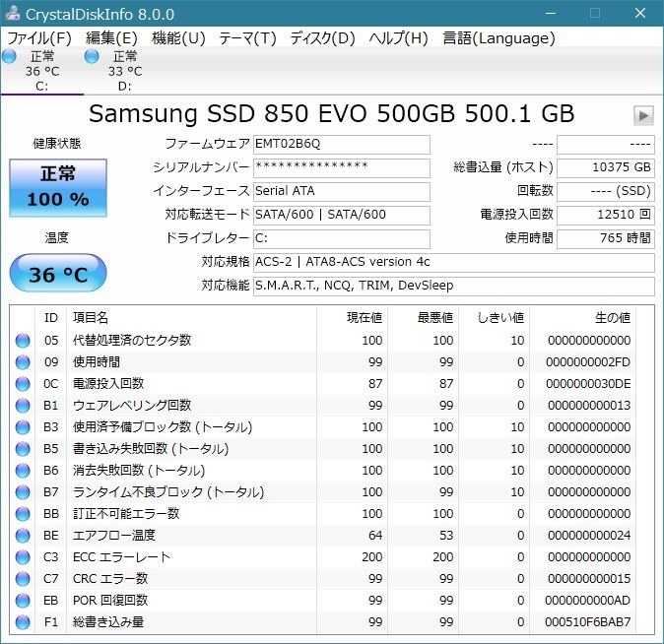Click the raw value 0000000030DE
This screenshot has width=664, height=644.
pos(588,384)
